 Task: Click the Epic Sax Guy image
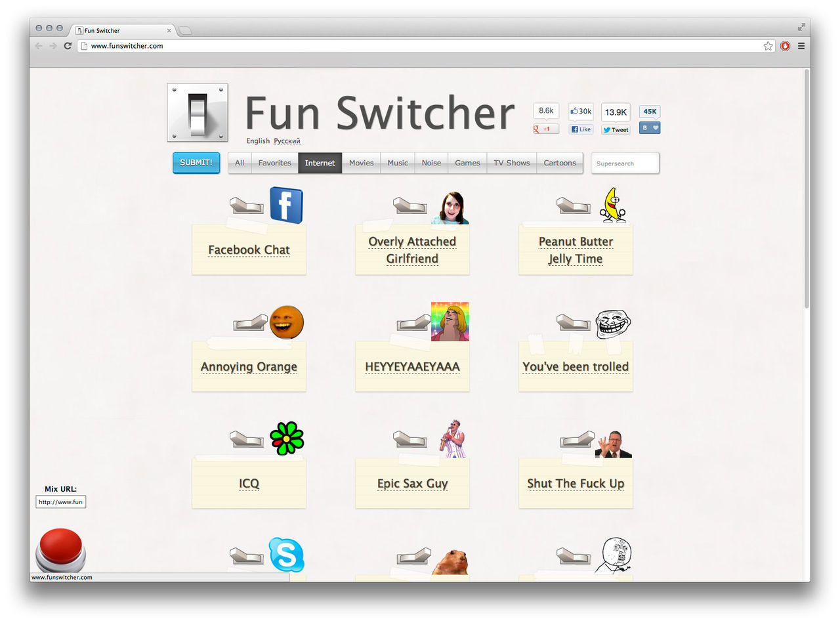(452, 439)
